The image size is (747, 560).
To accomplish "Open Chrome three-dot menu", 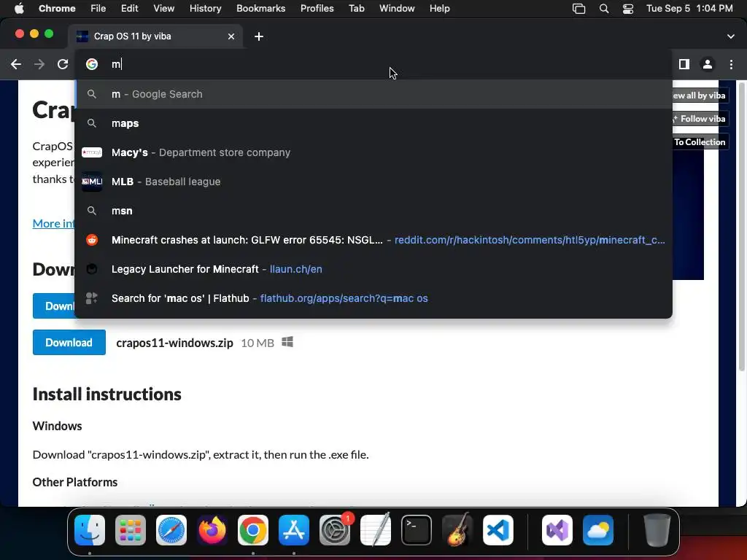I will tap(731, 64).
